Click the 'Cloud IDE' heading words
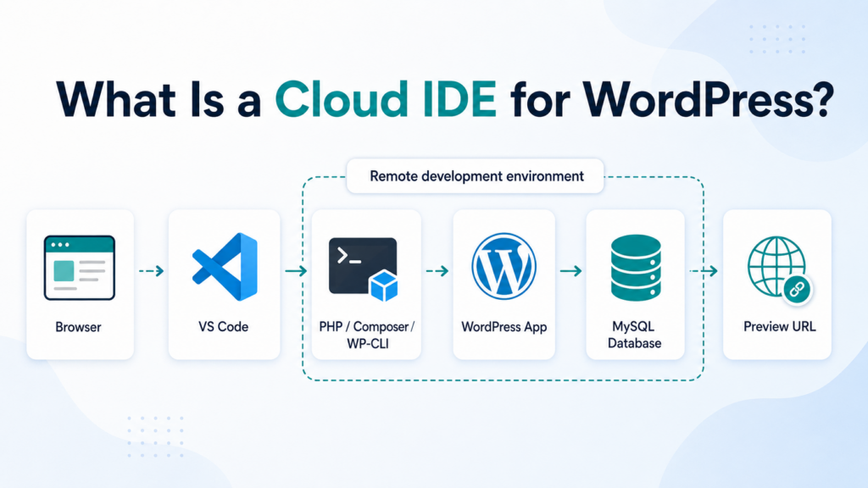Viewport: 868px width, 488px height. point(386,100)
